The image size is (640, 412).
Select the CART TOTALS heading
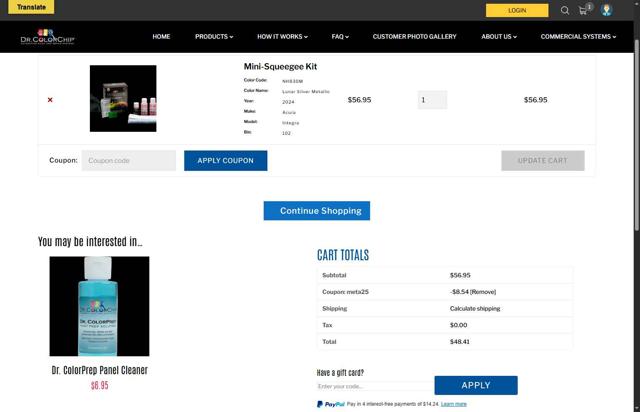(x=343, y=255)
